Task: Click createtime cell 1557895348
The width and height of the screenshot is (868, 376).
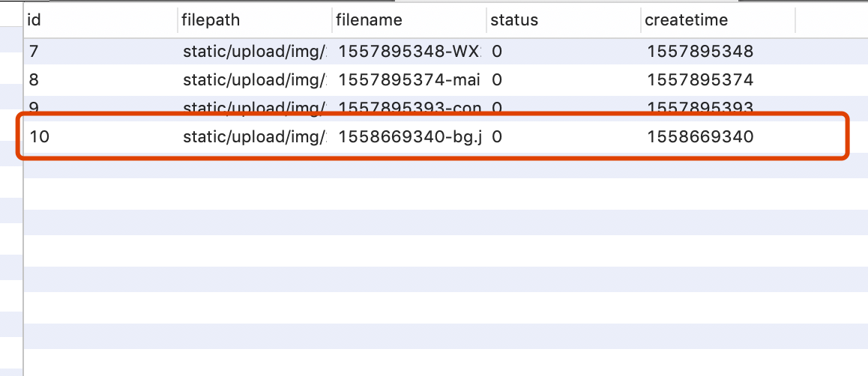Action: [700, 52]
